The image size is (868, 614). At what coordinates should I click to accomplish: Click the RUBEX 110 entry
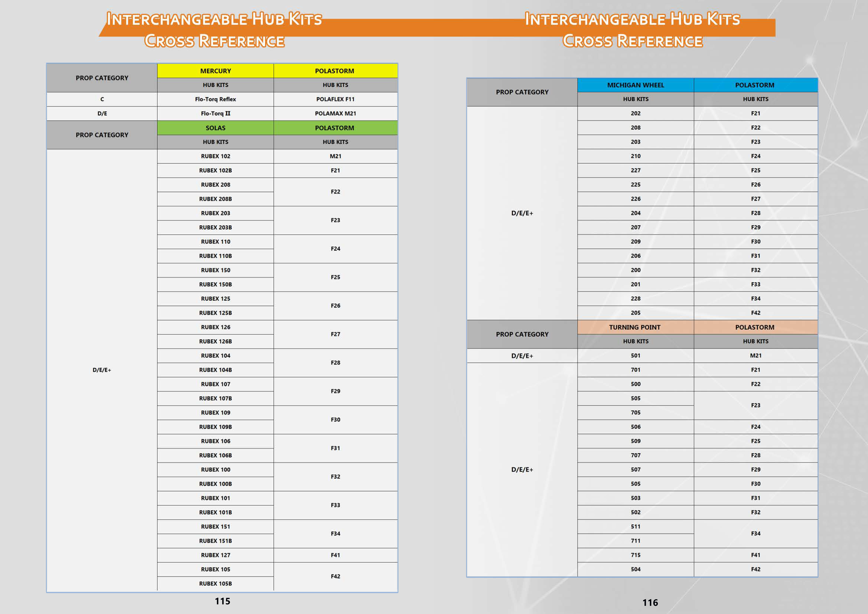[216, 242]
